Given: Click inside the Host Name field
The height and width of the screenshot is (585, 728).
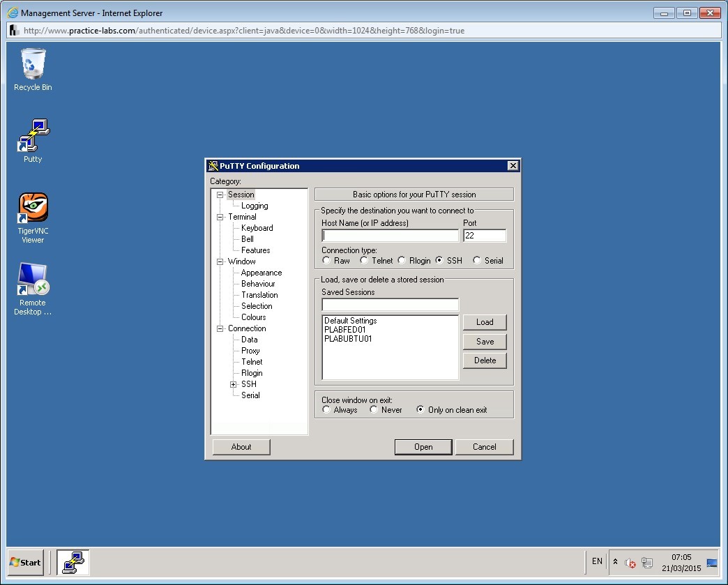Looking at the screenshot, I should coord(389,235).
